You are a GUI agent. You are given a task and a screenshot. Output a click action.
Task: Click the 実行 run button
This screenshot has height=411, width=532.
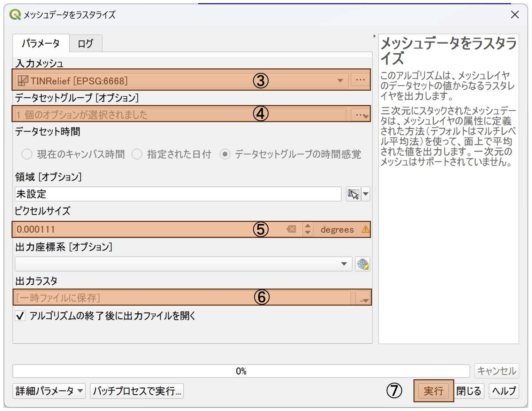pos(434,391)
